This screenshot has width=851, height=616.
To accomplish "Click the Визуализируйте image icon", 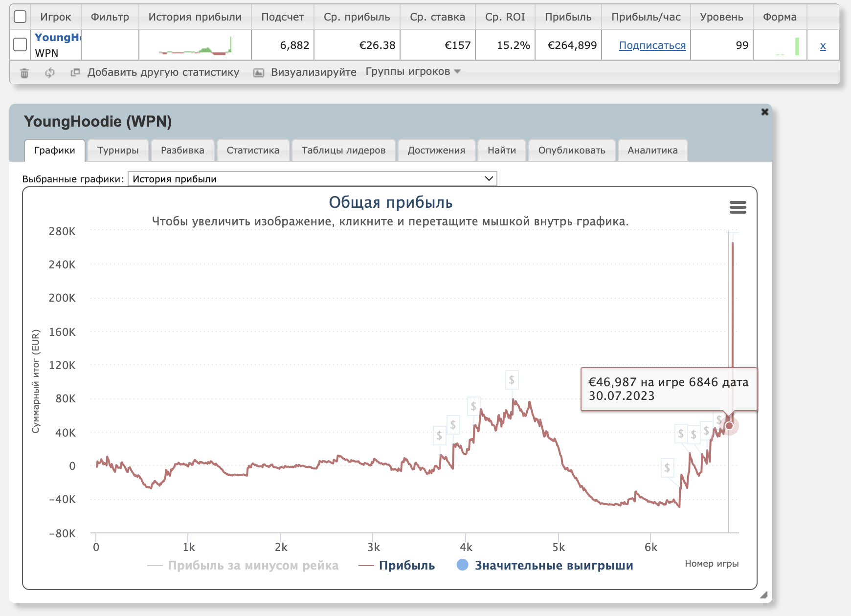I will pos(258,73).
